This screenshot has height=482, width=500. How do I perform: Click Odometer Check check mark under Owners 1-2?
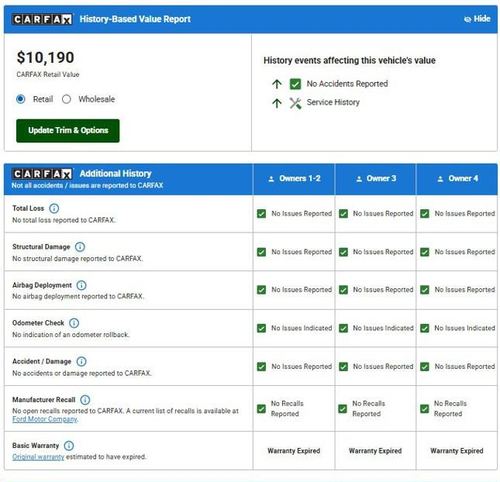tap(262, 328)
